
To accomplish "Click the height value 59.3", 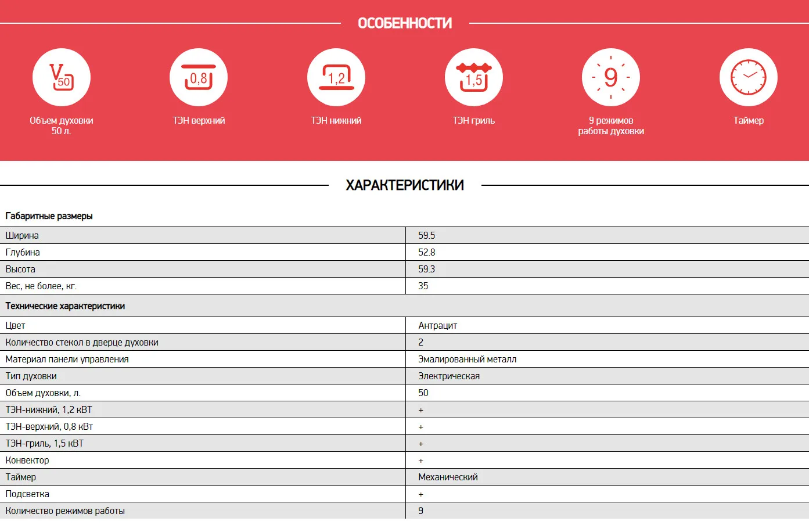I will 427,269.
